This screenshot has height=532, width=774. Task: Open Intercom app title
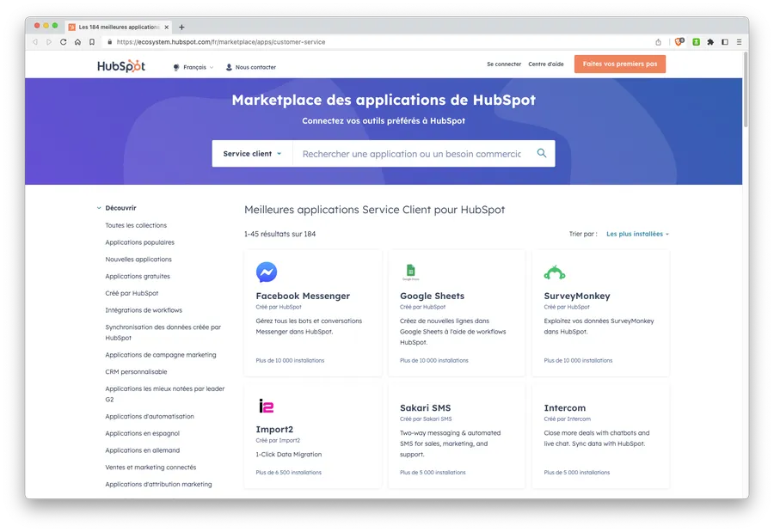click(x=565, y=407)
